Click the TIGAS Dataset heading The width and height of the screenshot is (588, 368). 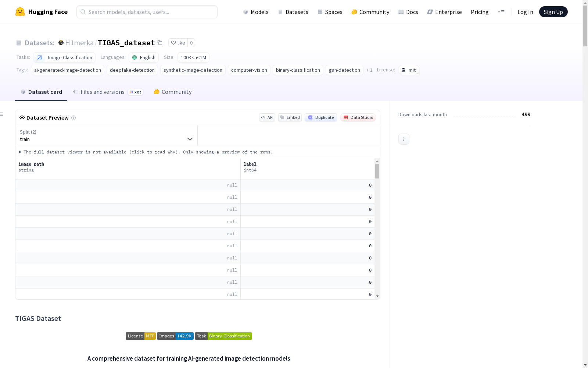(38, 319)
